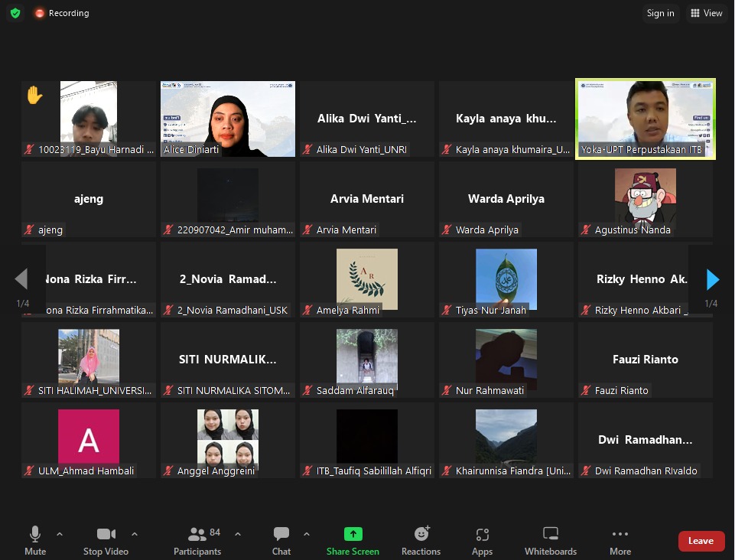The image size is (735, 560).
Task: Open the View layout menu
Action: coord(706,13)
